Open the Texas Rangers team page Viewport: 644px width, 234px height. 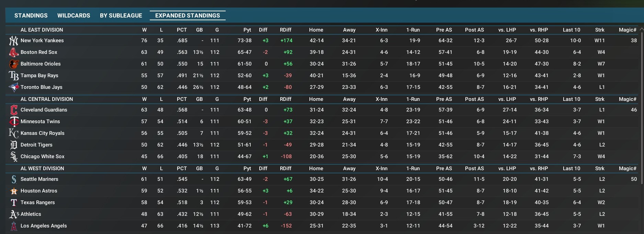[37, 202]
